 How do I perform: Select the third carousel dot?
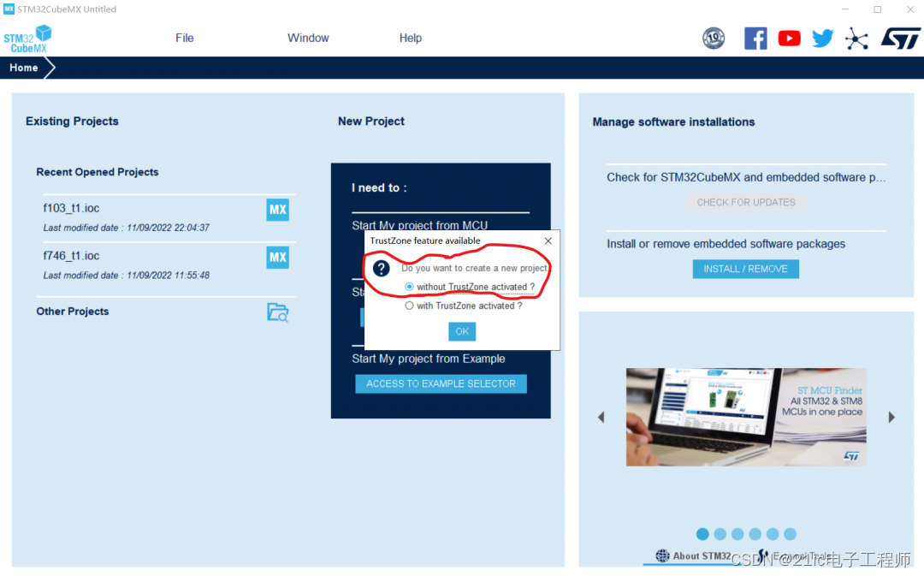point(737,534)
